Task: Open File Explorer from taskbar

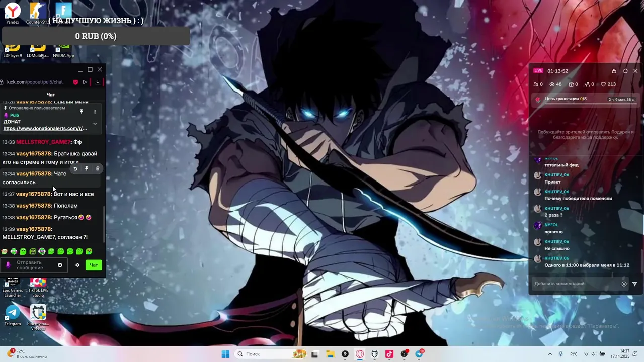Action: pyautogui.click(x=330, y=354)
